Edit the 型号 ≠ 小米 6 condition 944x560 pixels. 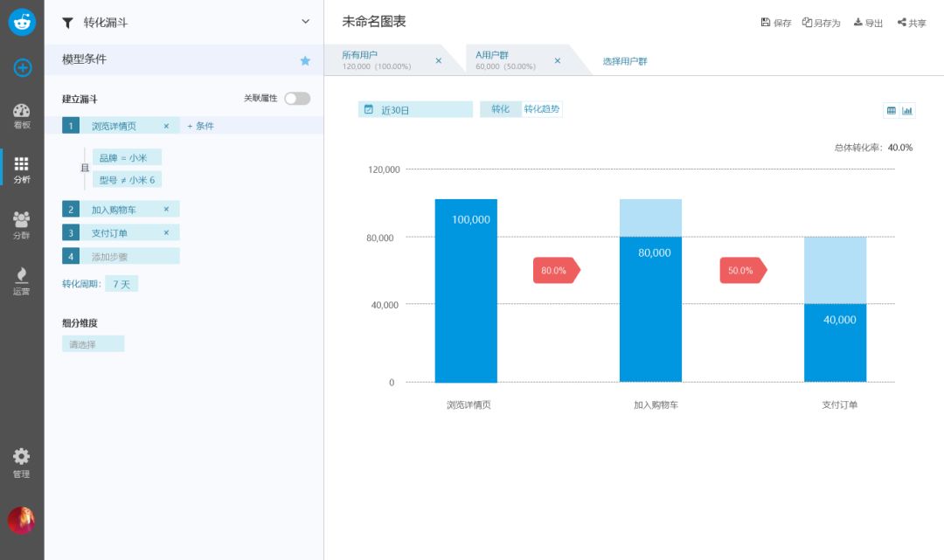pyautogui.click(x=127, y=179)
